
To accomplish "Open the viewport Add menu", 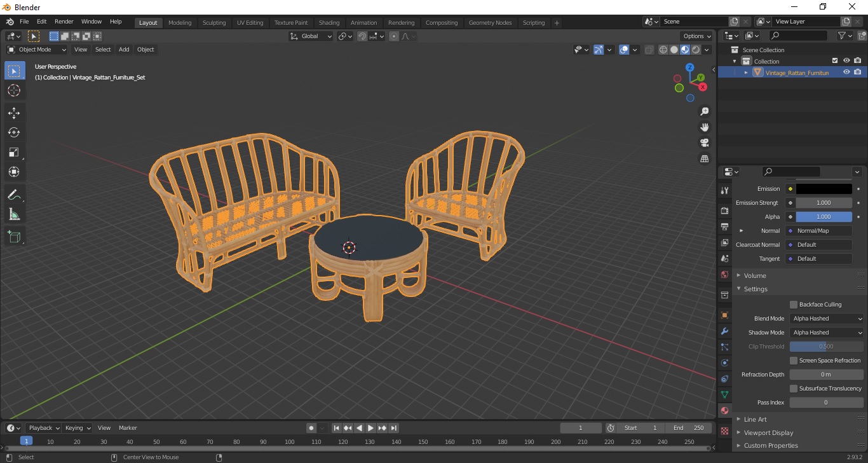I will coord(124,50).
